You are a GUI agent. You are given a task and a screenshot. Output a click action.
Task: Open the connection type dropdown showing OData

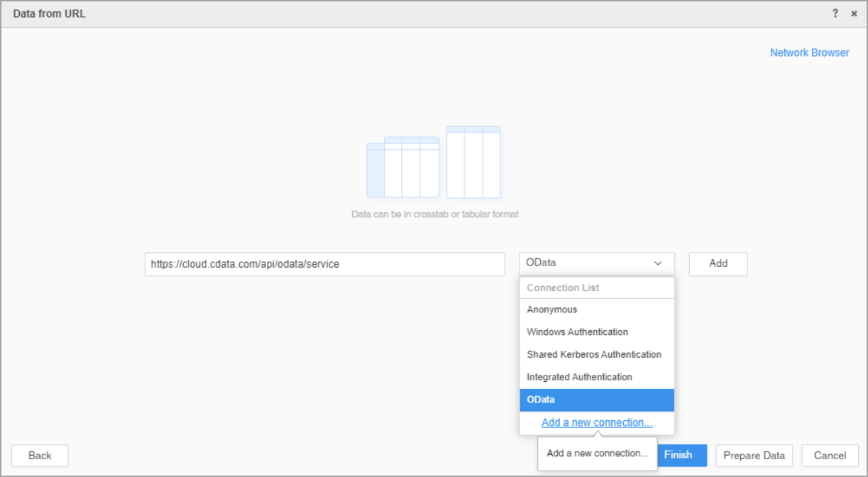pos(597,262)
